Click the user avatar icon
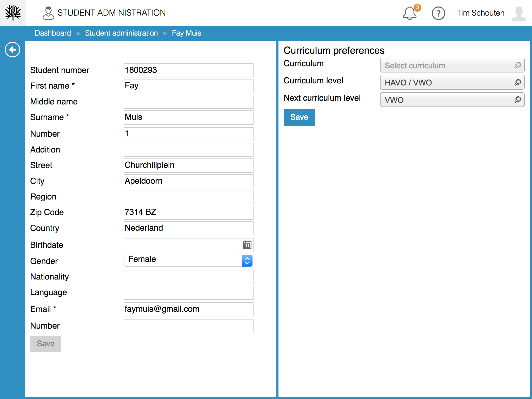 click(519, 13)
